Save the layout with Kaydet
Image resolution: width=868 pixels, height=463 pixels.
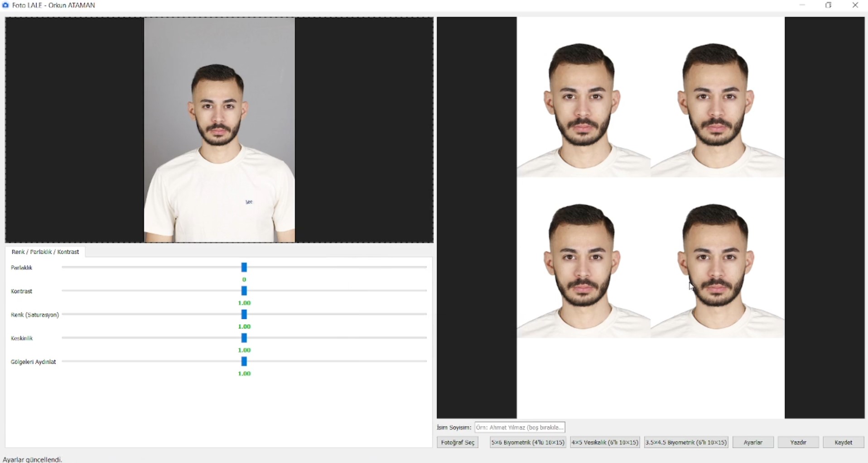[843, 442]
